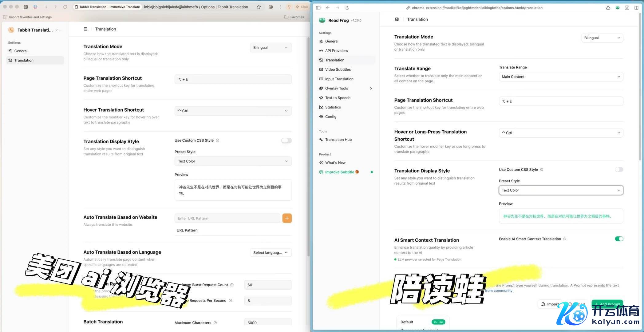Open Text to Speech settings
644x332 pixels.
338,98
